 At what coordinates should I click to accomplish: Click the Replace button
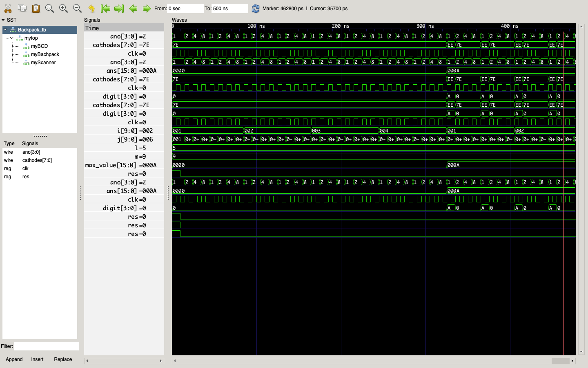pyautogui.click(x=62, y=359)
